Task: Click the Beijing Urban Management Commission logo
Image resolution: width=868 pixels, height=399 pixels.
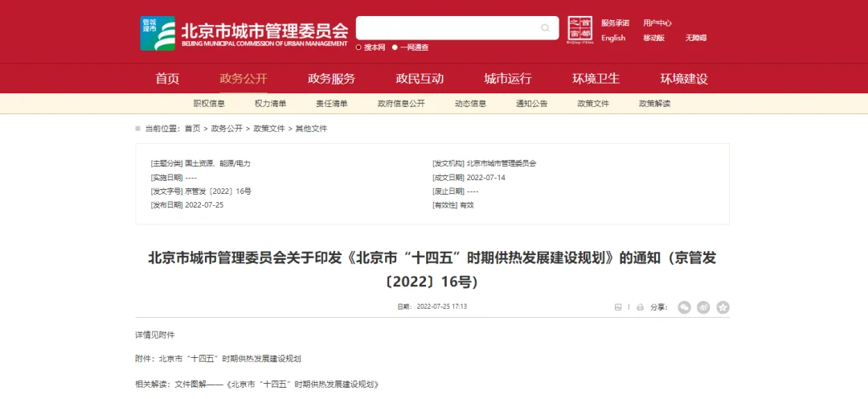Action: [158, 33]
